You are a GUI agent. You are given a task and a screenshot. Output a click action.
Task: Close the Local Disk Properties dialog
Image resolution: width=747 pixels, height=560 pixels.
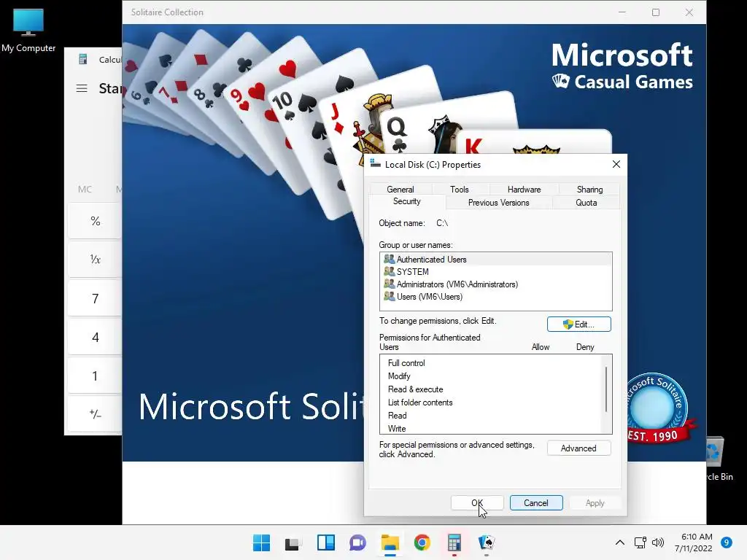pos(616,164)
